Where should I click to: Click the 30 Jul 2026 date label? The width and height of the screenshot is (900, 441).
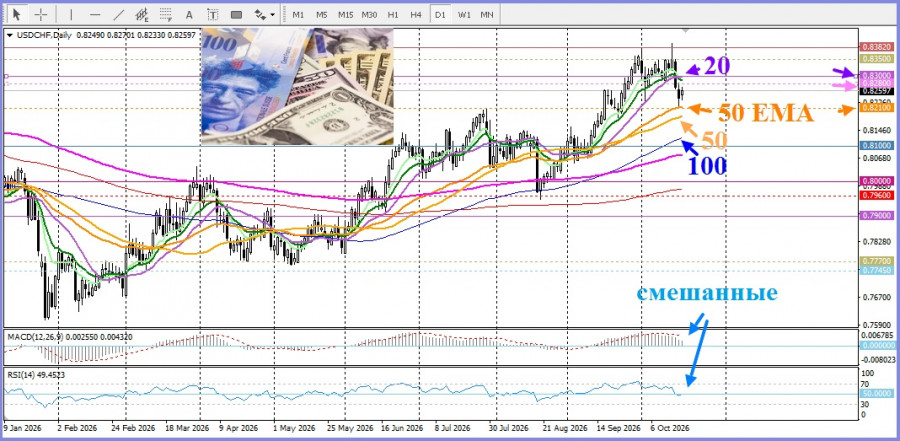pos(510,428)
